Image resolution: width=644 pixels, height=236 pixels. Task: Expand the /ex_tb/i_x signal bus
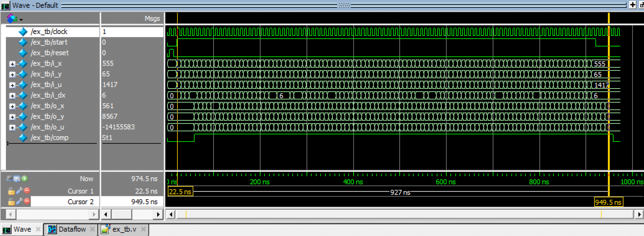pos(12,64)
